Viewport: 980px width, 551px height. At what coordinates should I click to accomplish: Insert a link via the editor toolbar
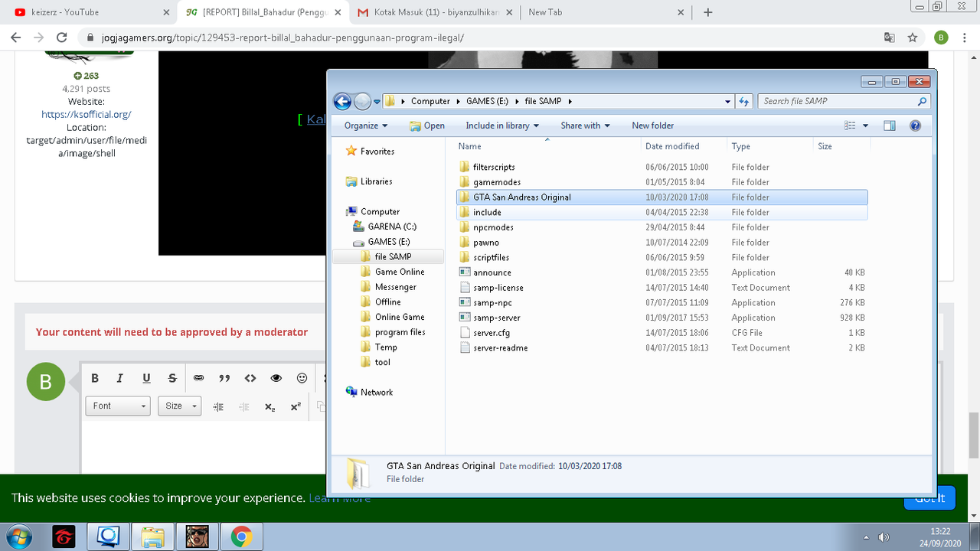tap(198, 378)
